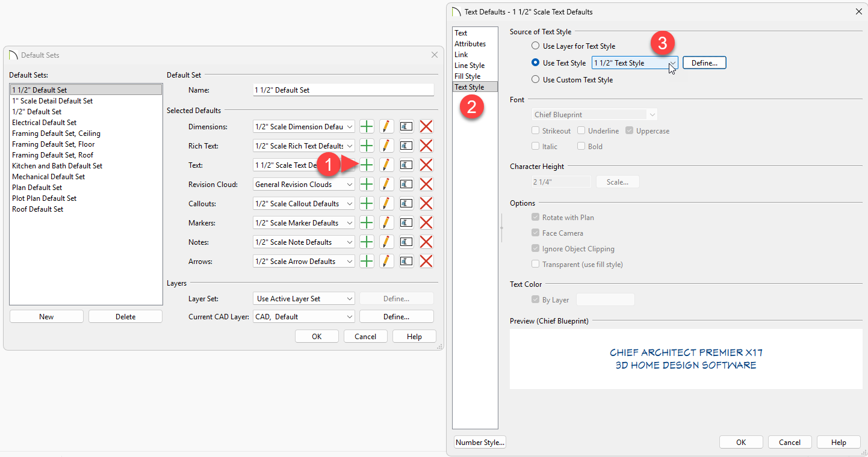Click copy icon for Revision Cloud row
Viewport: 868px width, 457px height.
point(406,185)
